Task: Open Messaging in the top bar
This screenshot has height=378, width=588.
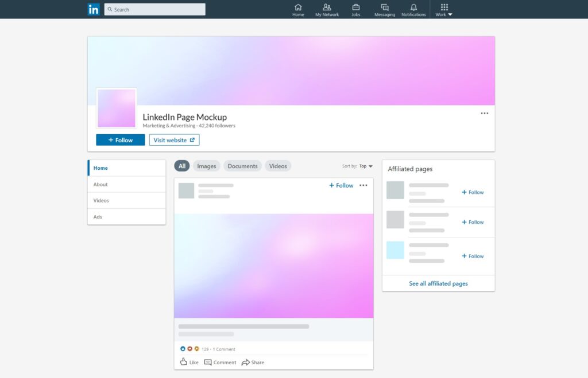Action: [x=385, y=10]
